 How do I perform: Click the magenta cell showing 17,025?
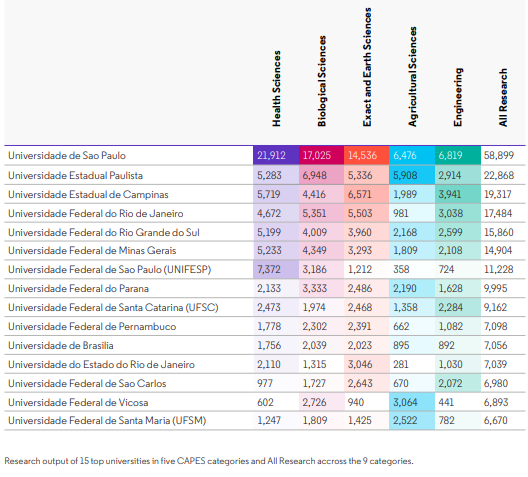pyautogui.click(x=321, y=155)
